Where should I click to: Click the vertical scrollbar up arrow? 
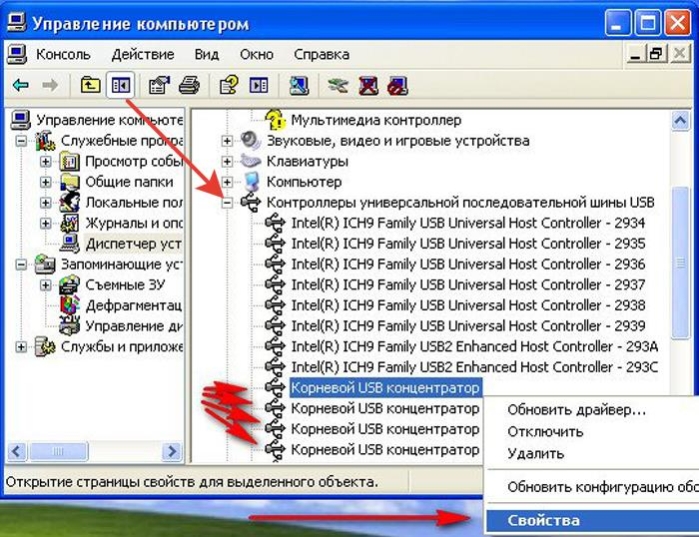pos(680,120)
